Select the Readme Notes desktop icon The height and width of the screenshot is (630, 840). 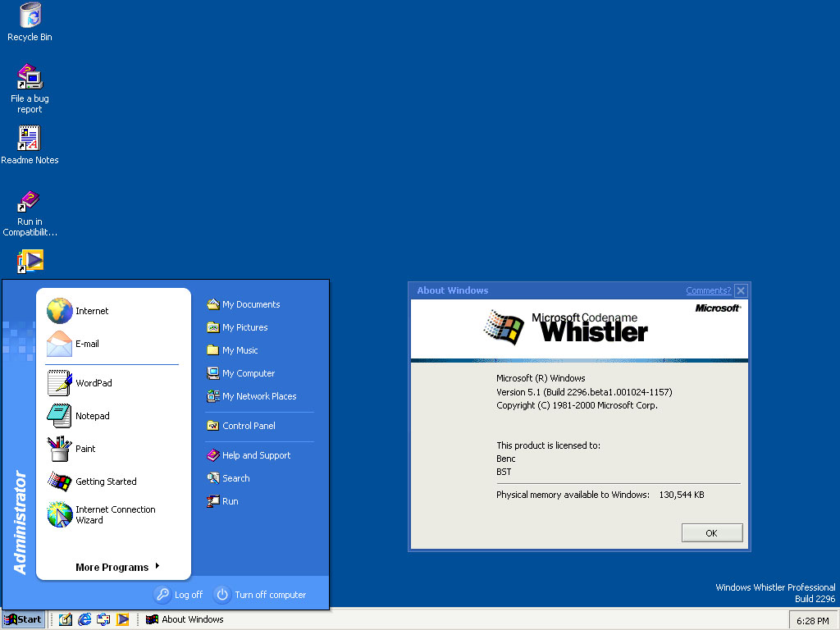30,145
